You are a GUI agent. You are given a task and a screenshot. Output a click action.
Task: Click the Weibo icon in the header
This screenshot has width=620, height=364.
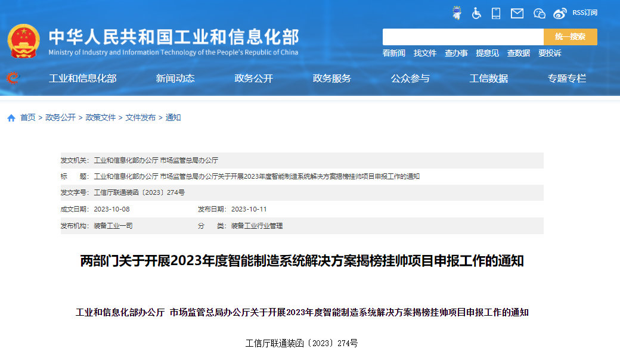click(559, 13)
